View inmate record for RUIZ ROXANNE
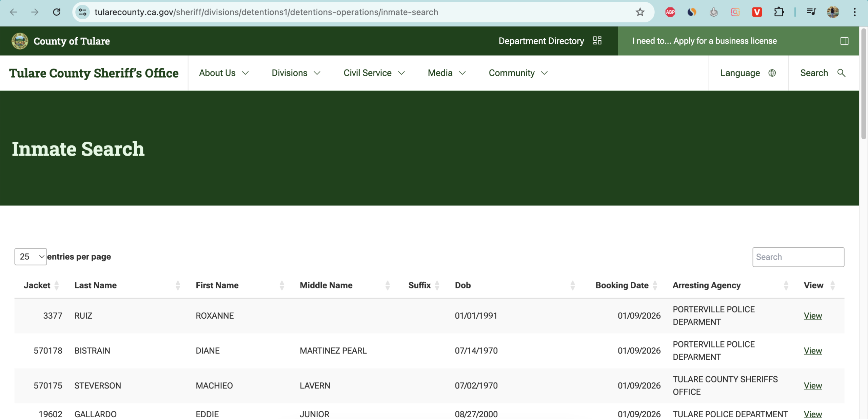Viewport: 868px width, 419px height. point(813,316)
